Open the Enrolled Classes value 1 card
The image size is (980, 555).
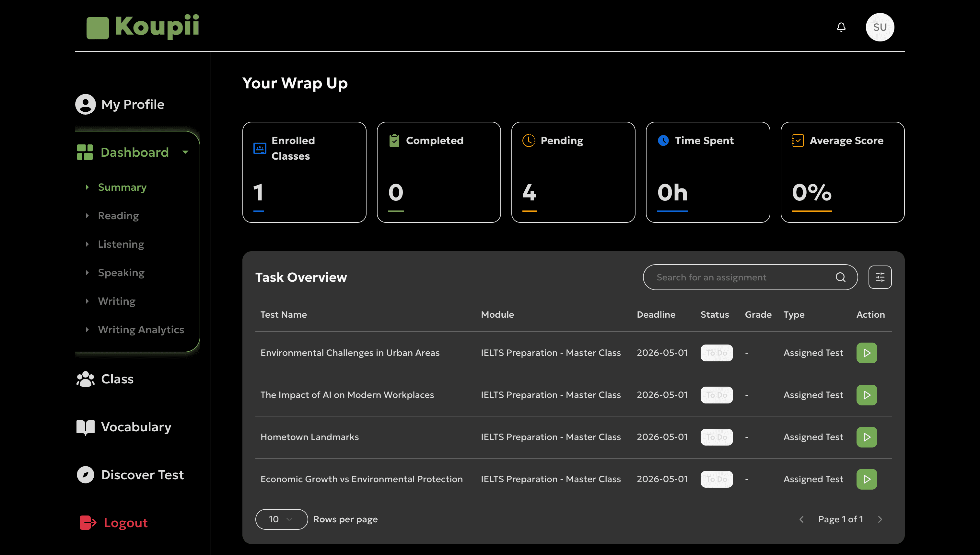pyautogui.click(x=304, y=172)
